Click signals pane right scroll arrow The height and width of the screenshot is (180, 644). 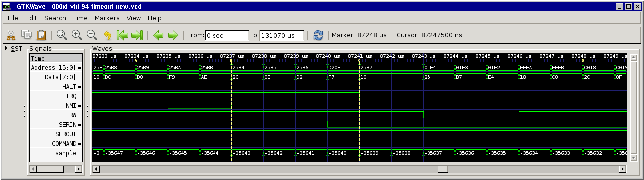pyautogui.click(x=78, y=169)
